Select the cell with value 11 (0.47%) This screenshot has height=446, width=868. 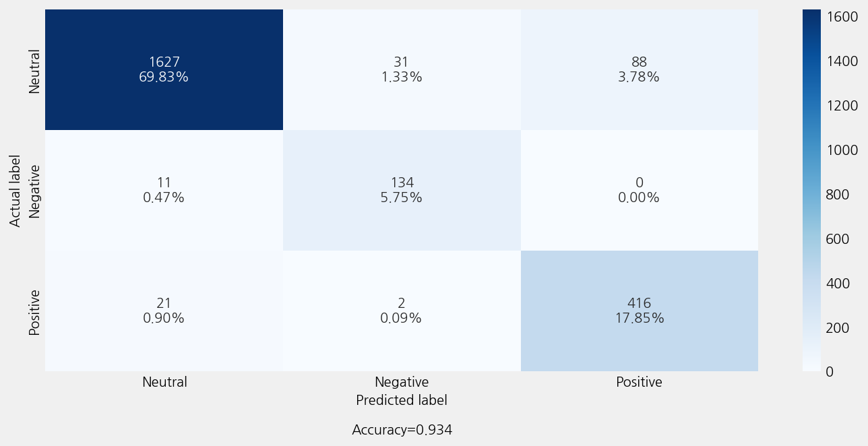point(164,190)
